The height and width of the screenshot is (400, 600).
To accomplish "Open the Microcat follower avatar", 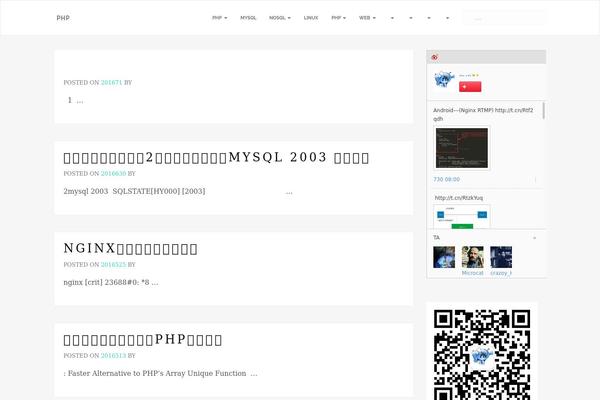I will (473, 257).
